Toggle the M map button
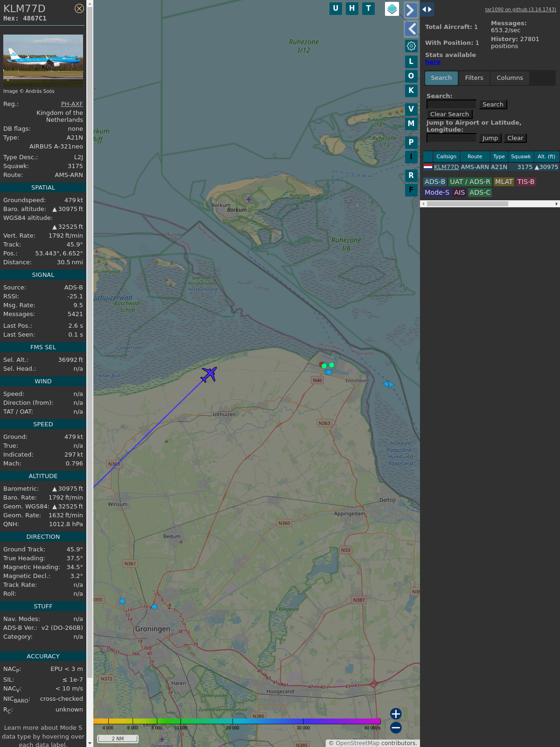Image resolution: width=560 pixels, height=747 pixels. pyautogui.click(x=411, y=124)
